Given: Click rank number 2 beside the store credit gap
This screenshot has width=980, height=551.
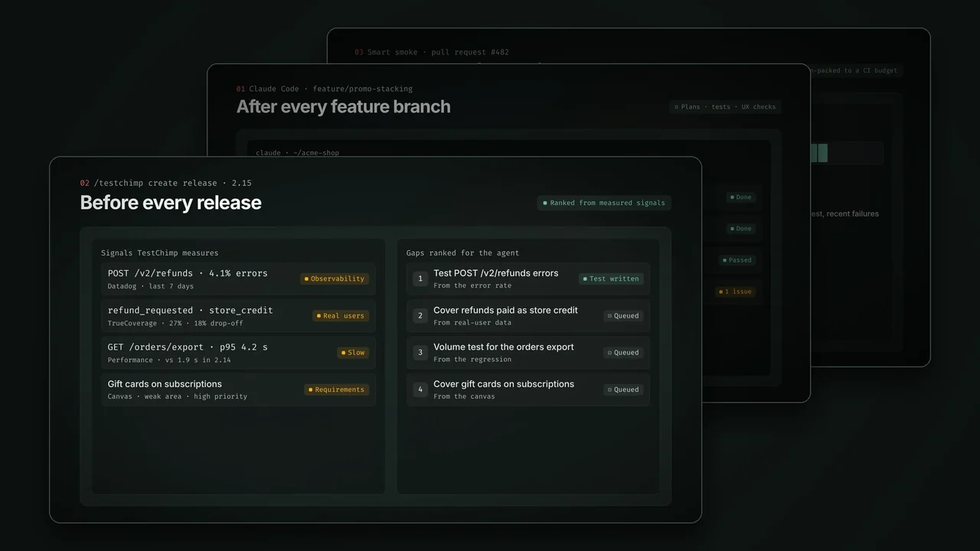Looking at the screenshot, I should (x=420, y=315).
